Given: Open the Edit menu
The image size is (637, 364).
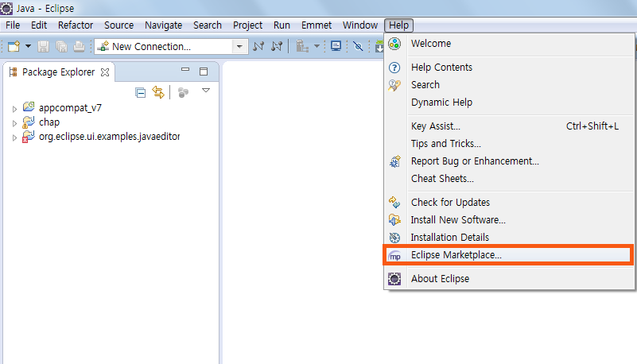Looking at the screenshot, I should point(39,25).
